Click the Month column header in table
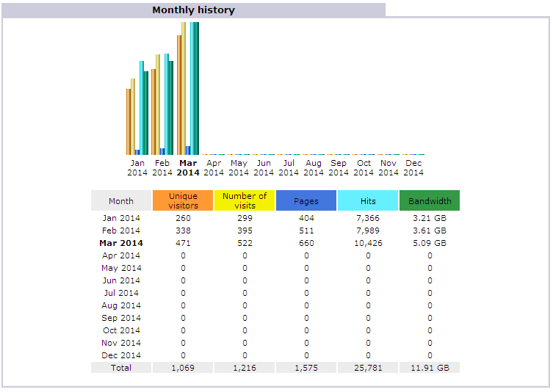The height and width of the screenshot is (392, 553). (121, 200)
